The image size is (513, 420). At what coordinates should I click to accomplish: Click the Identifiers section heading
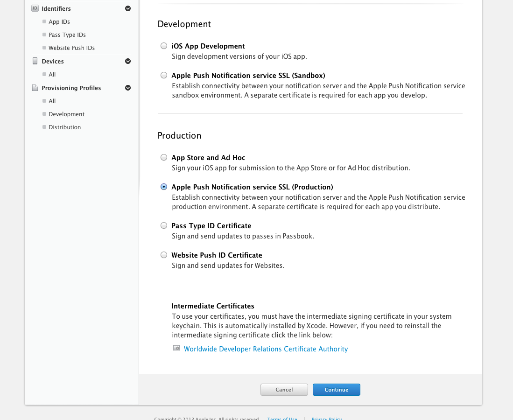(56, 8)
